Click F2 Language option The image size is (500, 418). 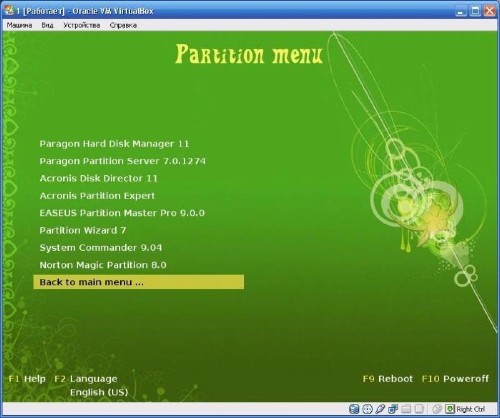click(x=86, y=379)
